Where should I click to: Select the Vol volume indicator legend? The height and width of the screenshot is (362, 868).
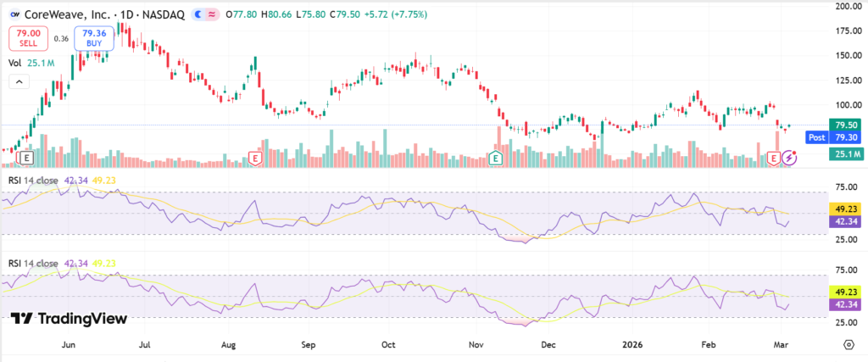15,63
